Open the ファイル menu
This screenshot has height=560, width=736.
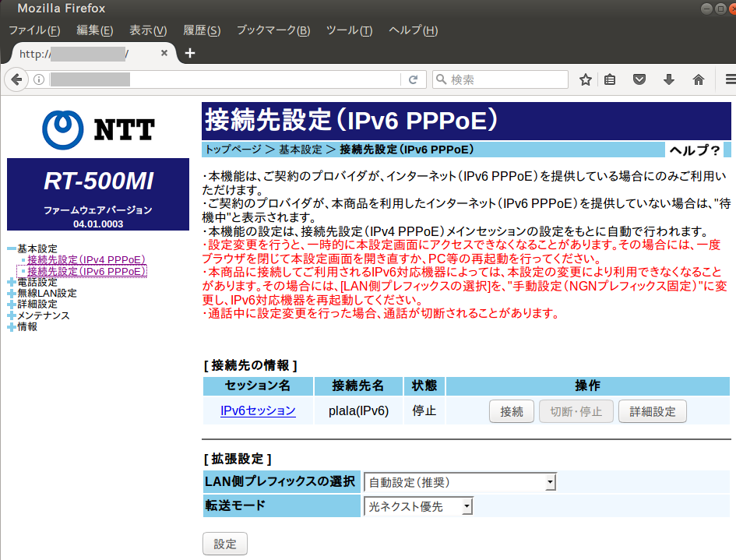pos(34,30)
